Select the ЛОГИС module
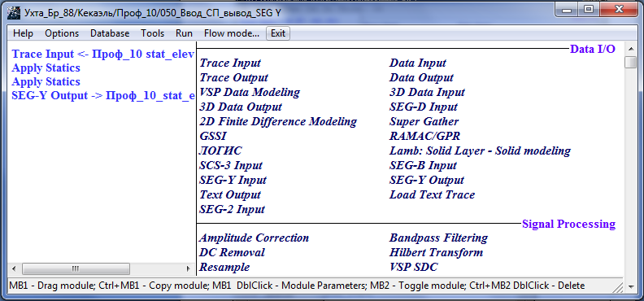The image size is (644, 301). coord(220,150)
